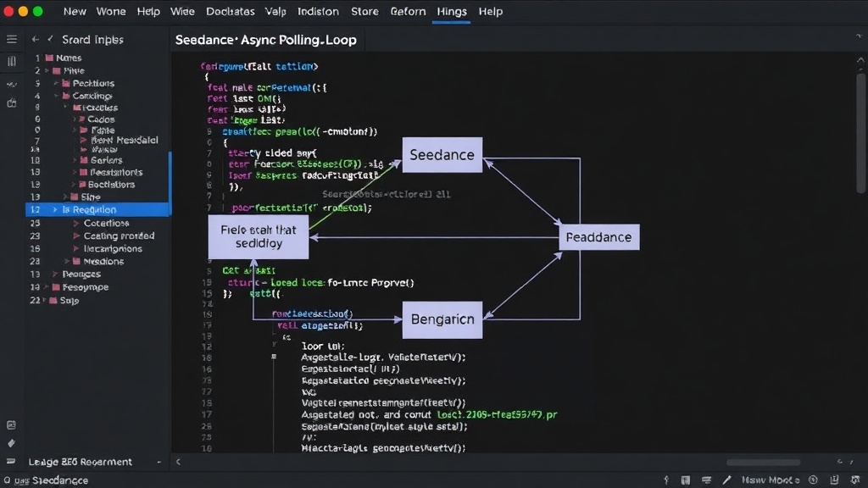Open the underlined Hings menu
The image size is (868, 488).
tap(452, 11)
